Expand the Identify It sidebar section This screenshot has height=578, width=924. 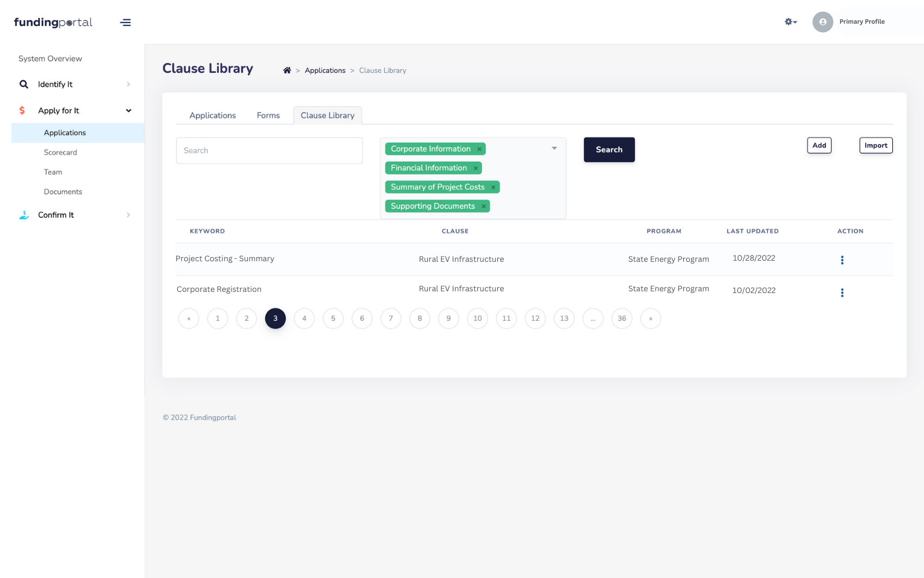128,84
